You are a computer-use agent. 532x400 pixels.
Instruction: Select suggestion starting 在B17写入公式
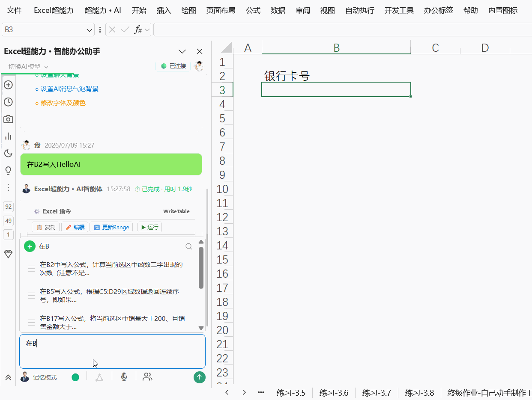[x=111, y=323]
